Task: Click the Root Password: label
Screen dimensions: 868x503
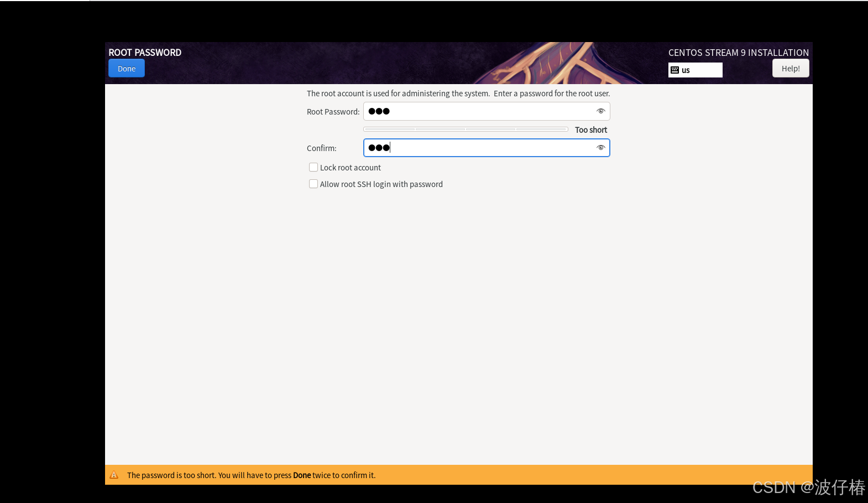Action: 333,112
